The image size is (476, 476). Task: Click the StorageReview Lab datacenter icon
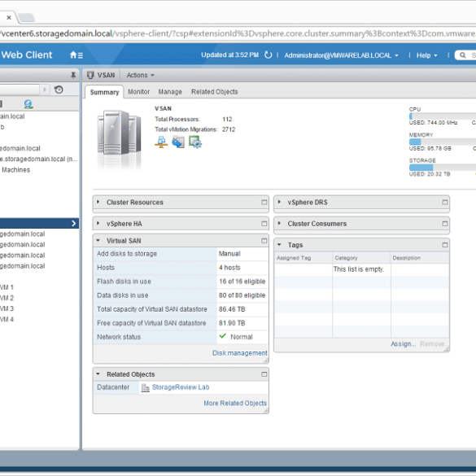coord(146,387)
